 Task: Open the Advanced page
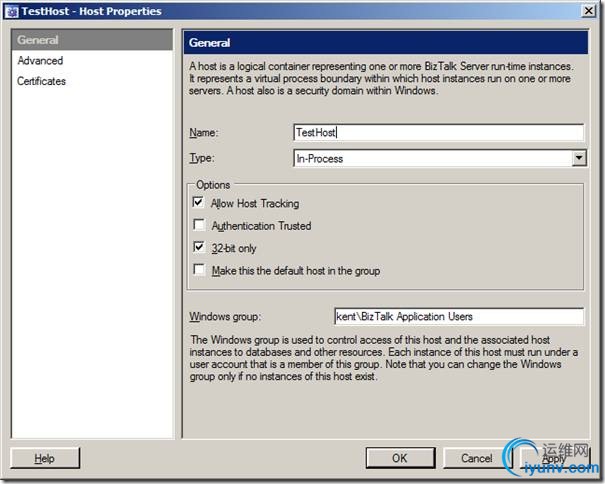tap(40, 61)
